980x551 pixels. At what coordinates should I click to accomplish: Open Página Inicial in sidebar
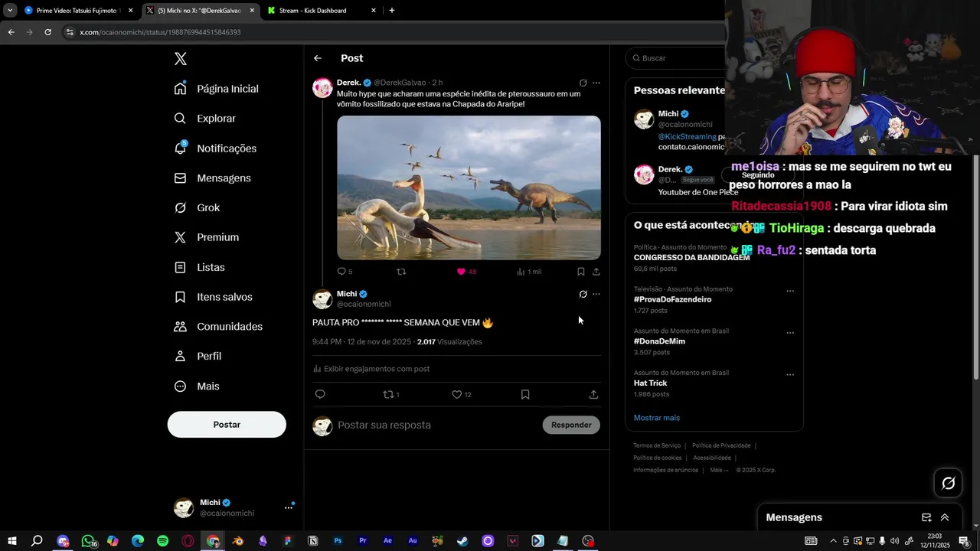coord(217,89)
